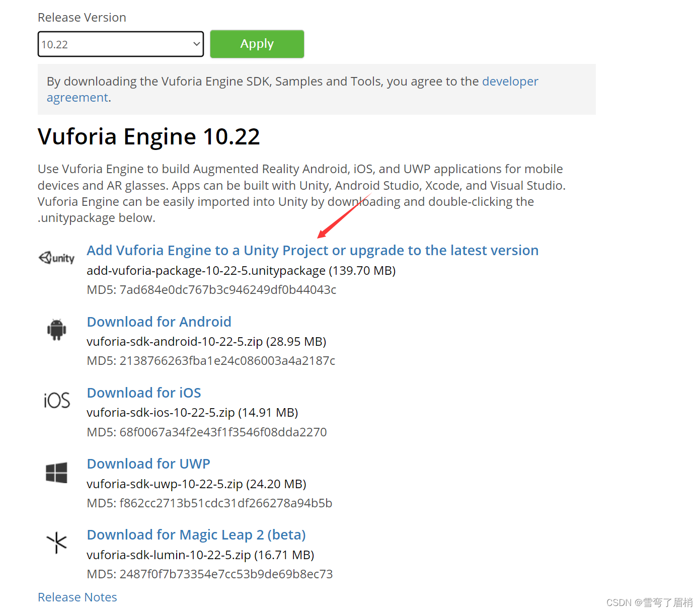Open the developer agreement link

292,89
